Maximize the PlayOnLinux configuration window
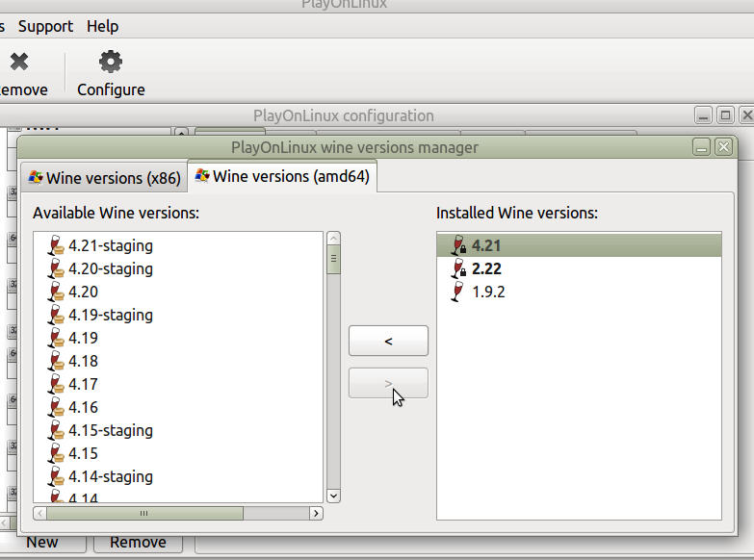This screenshot has height=560, width=754. [x=726, y=115]
